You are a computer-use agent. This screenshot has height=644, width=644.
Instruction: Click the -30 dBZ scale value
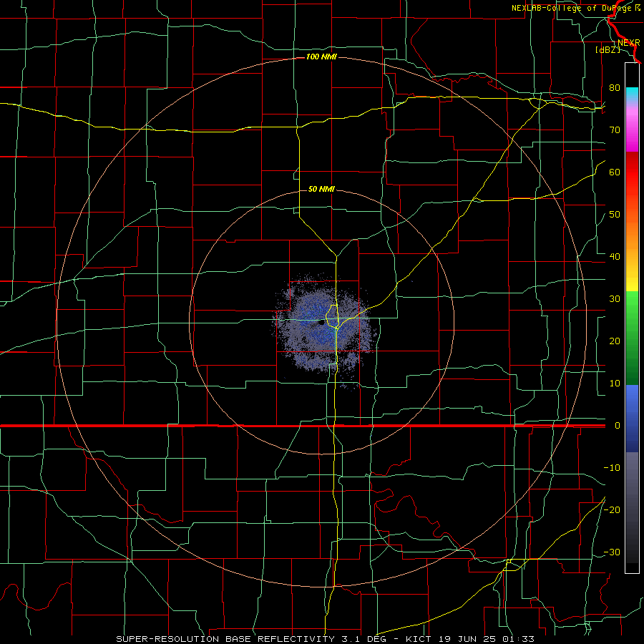pos(612,552)
